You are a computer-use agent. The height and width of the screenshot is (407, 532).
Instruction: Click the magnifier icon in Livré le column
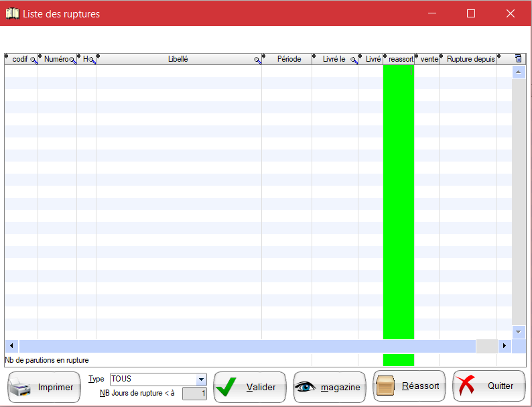354,60
